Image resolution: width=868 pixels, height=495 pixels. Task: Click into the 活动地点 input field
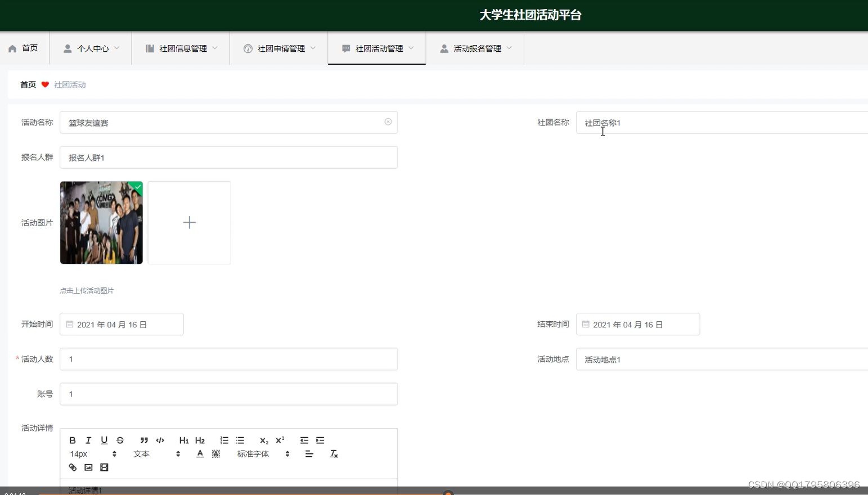pyautogui.click(x=722, y=359)
